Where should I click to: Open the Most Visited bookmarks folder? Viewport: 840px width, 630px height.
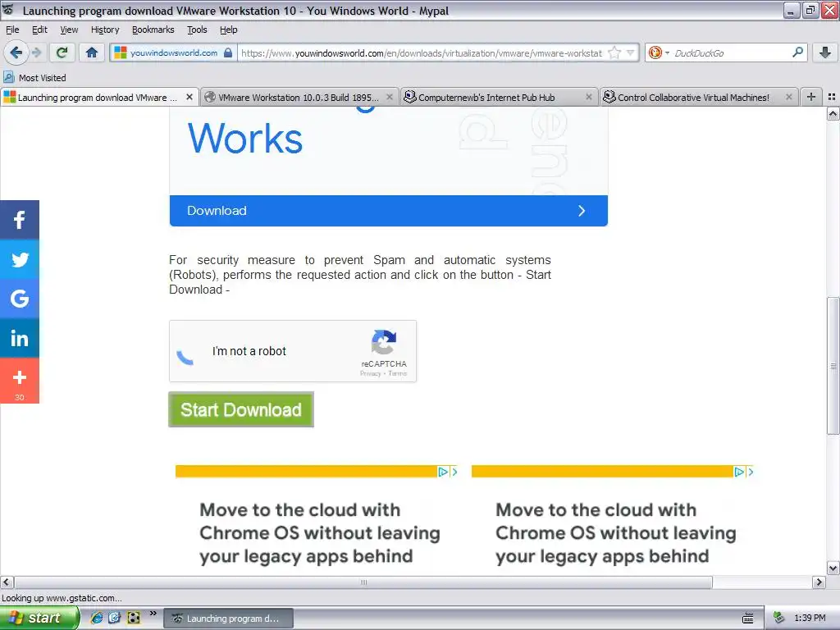[35, 78]
